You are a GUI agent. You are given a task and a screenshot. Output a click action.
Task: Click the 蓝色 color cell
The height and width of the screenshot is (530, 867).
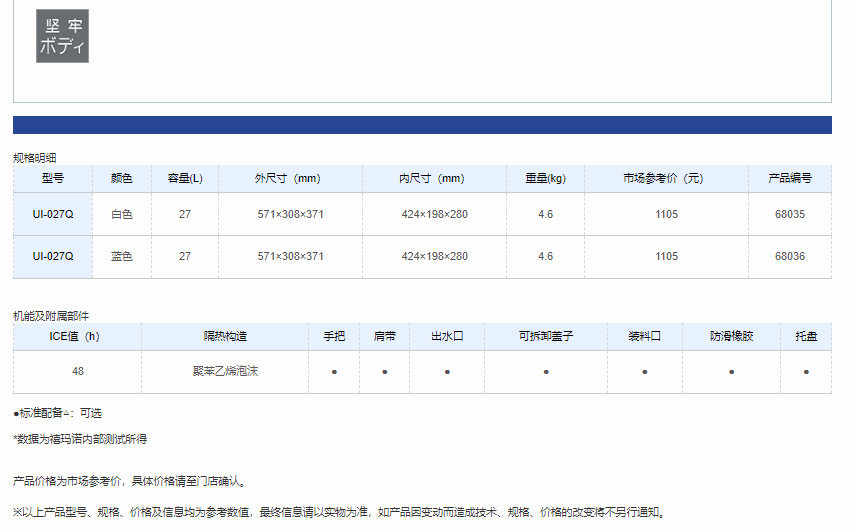(x=122, y=256)
